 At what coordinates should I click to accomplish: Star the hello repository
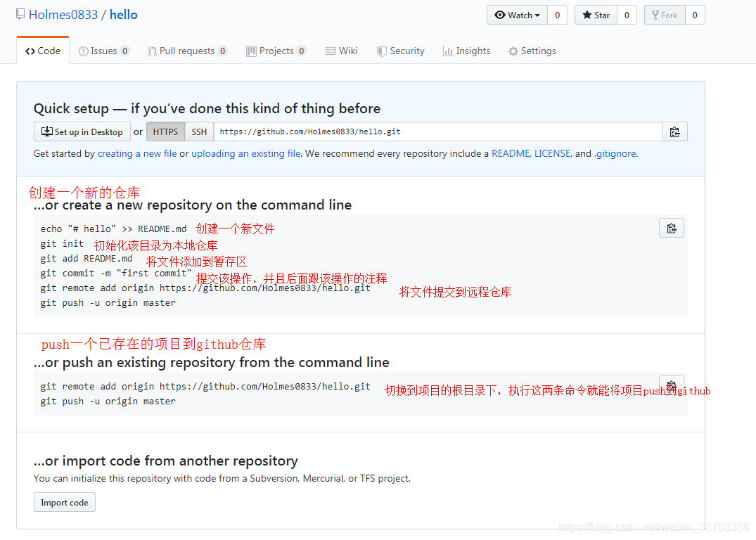point(596,15)
